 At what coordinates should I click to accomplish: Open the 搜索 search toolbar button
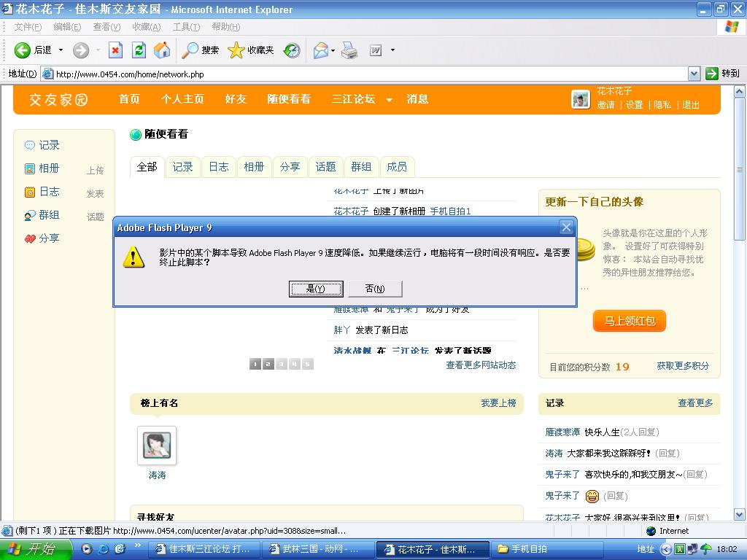pyautogui.click(x=201, y=50)
